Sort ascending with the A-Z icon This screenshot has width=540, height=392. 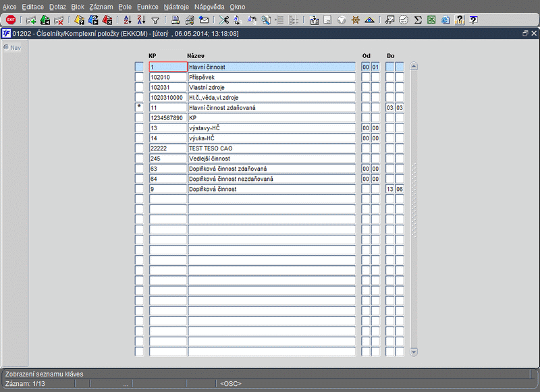[x=128, y=20]
